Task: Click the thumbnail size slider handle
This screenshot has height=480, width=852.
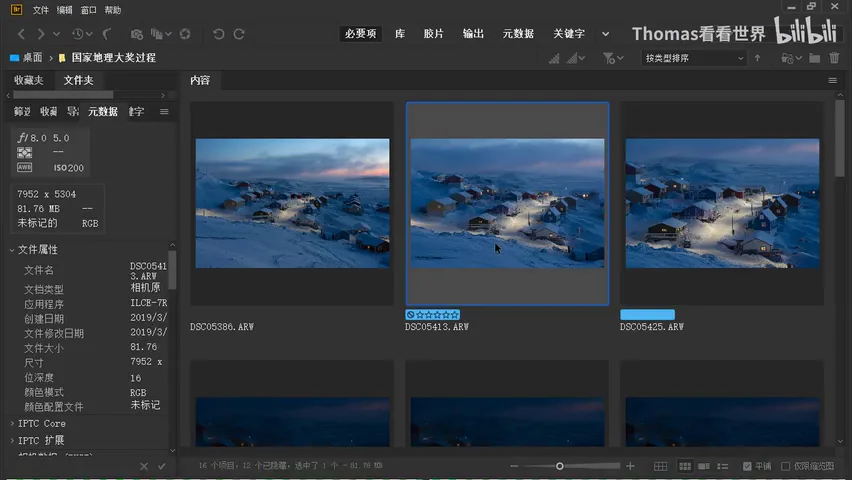Action: 560,466
